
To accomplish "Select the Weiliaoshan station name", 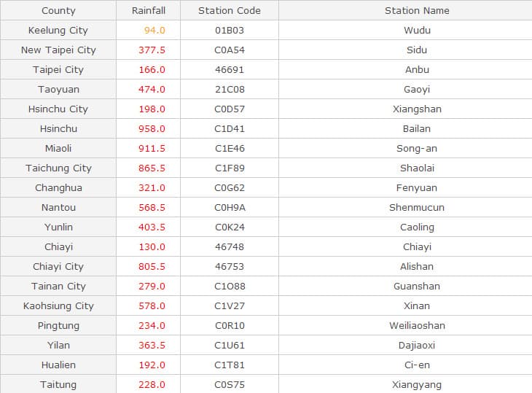I will tap(416, 325).
